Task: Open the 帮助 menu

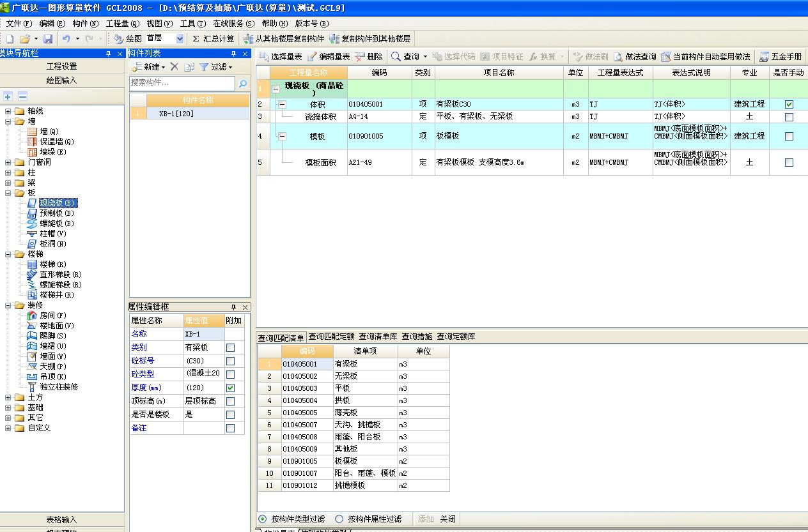Action: tap(274, 24)
